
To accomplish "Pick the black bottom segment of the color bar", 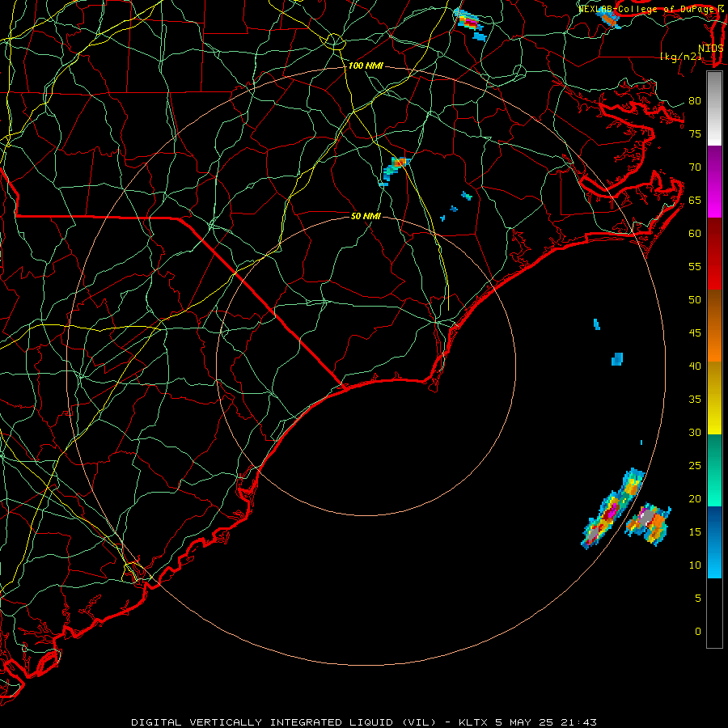I will (714, 612).
